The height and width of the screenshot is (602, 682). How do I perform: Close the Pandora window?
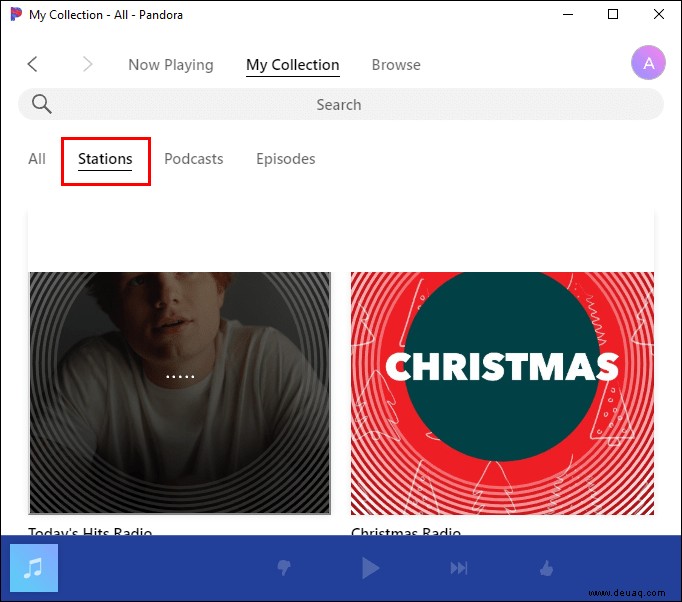659,14
